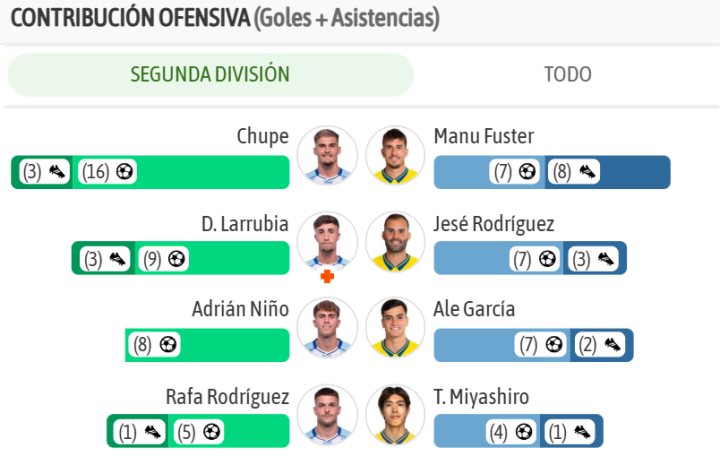Image resolution: width=720 pixels, height=465 pixels.
Task: Click the ball icon in Rafa Rodríguez's 5 goals
Action: click(x=210, y=432)
